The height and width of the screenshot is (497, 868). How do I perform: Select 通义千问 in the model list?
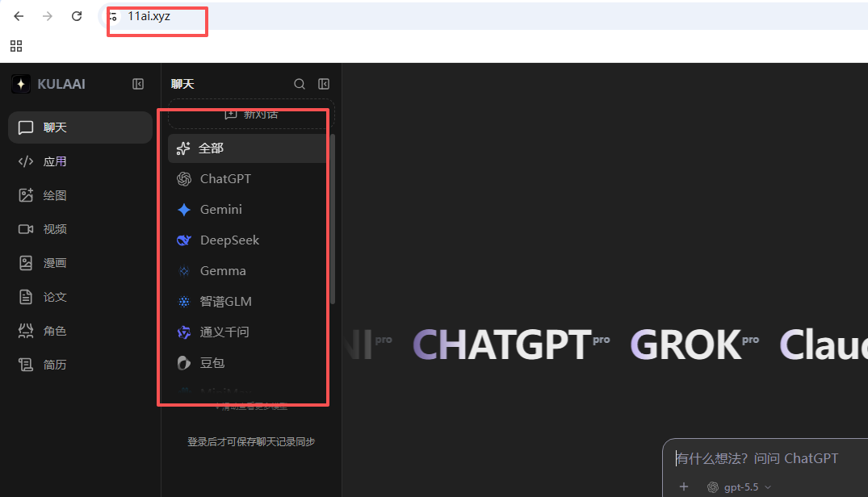(x=249, y=332)
